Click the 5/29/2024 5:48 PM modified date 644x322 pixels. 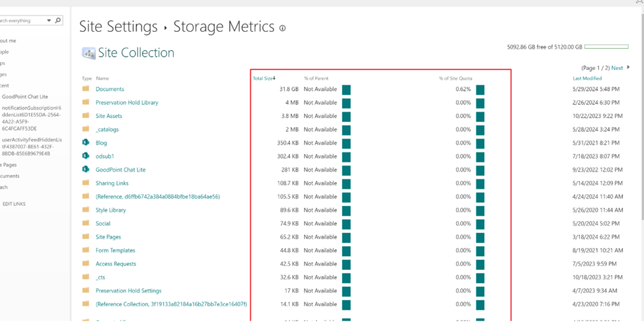596,89
